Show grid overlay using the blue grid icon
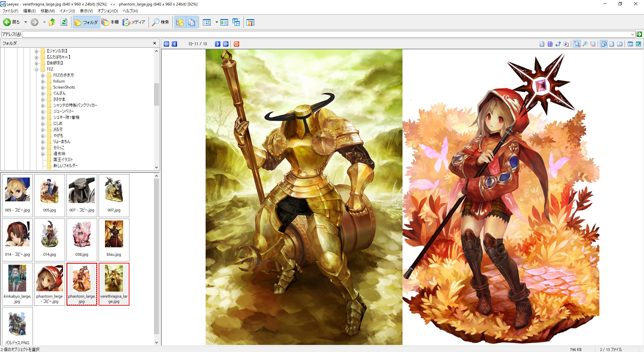644x352 pixels. pos(550,44)
